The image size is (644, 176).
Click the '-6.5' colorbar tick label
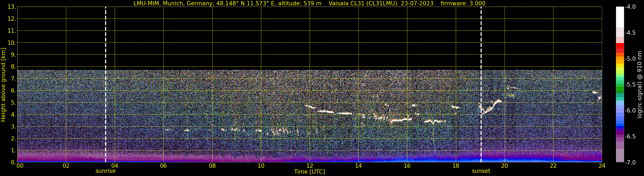tap(630, 137)
